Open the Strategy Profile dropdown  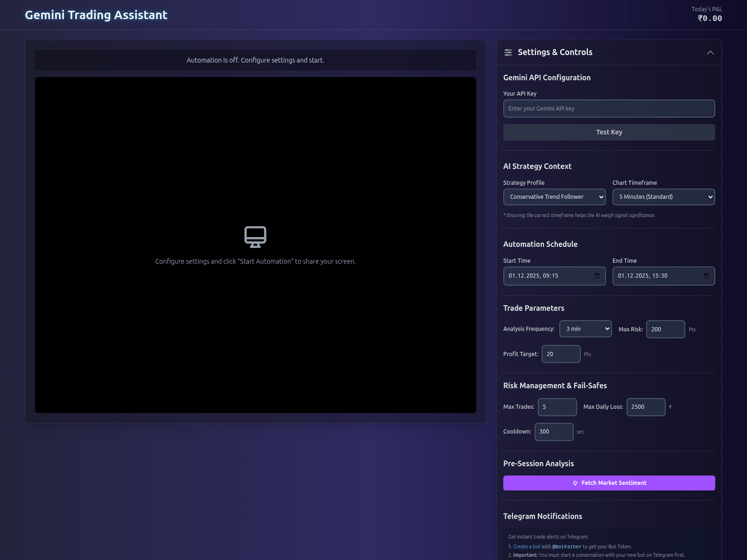point(555,197)
